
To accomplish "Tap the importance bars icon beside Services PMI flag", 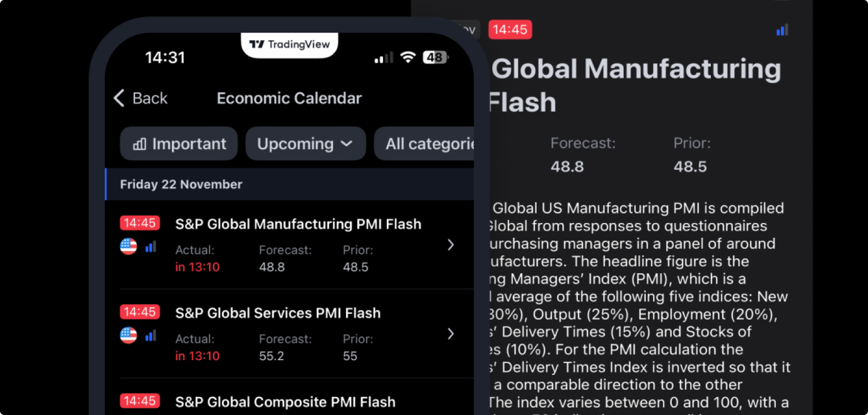I will click(151, 335).
